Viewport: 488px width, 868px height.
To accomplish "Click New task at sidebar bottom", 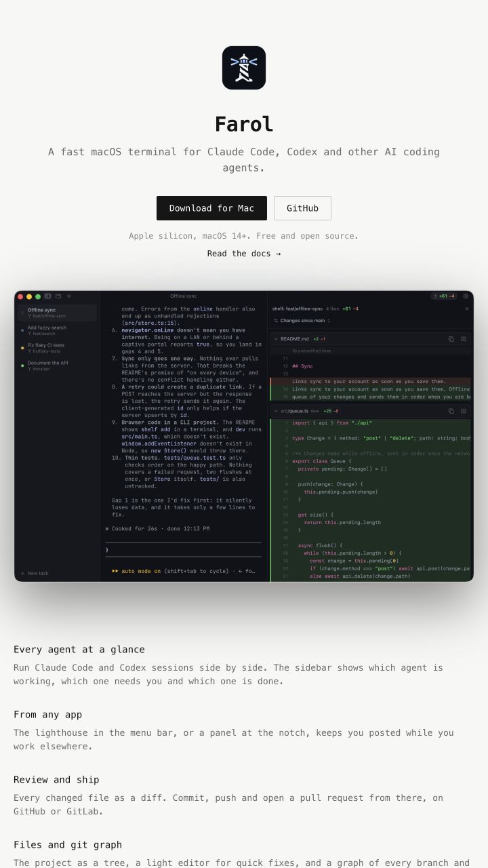I will (x=35, y=573).
